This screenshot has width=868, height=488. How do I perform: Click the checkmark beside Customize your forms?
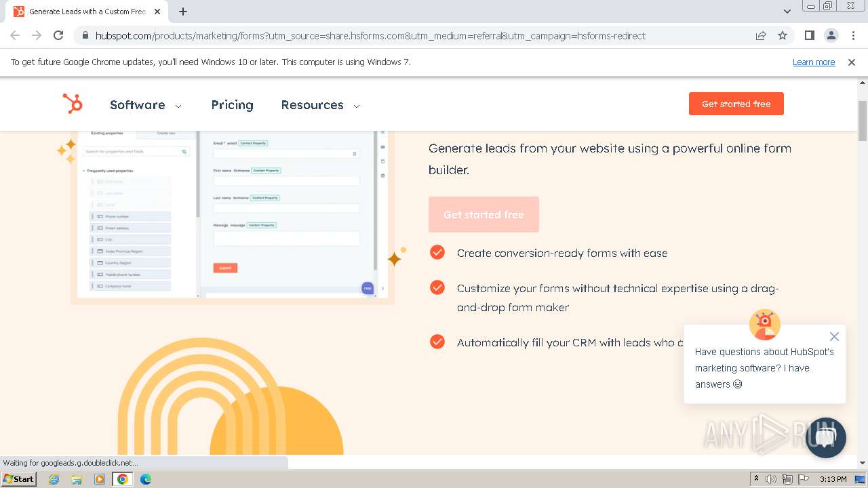[437, 287]
